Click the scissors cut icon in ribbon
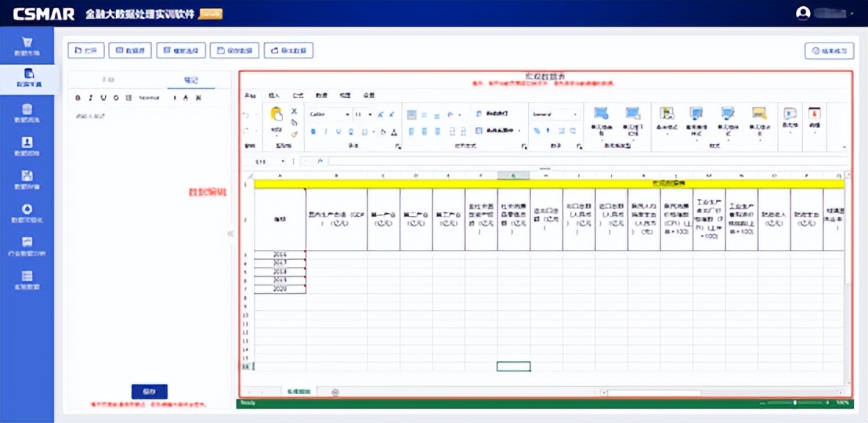 click(295, 112)
